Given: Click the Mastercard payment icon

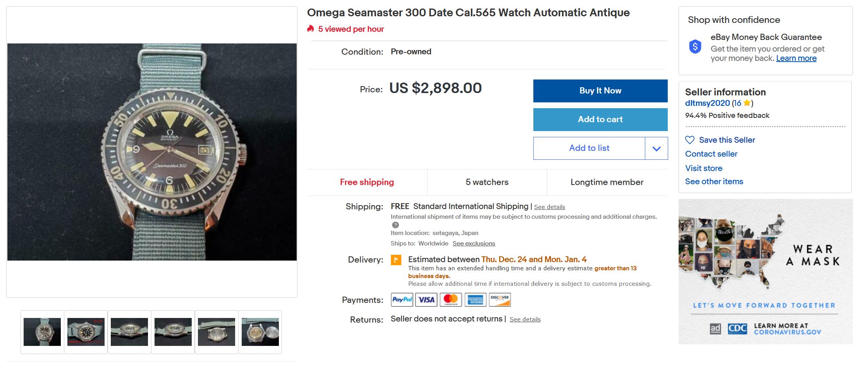Looking at the screenshot, I should pos(450,300).
